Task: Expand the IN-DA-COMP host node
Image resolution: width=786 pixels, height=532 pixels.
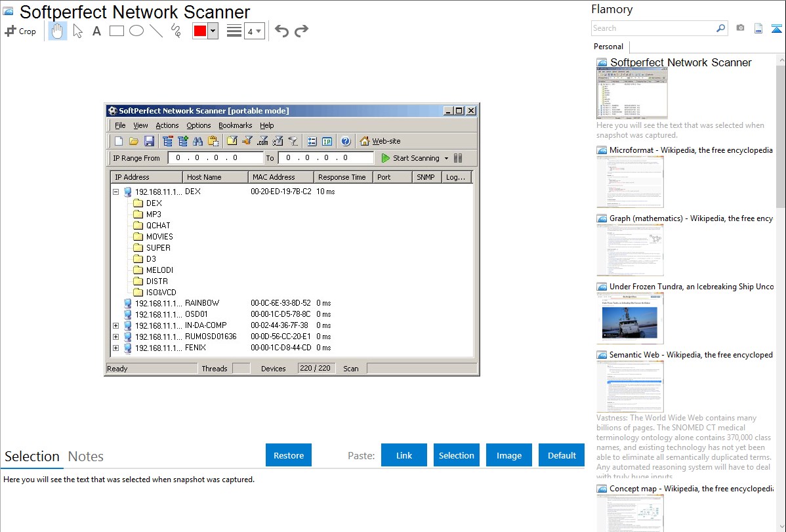Action: [x=115, y=325]
